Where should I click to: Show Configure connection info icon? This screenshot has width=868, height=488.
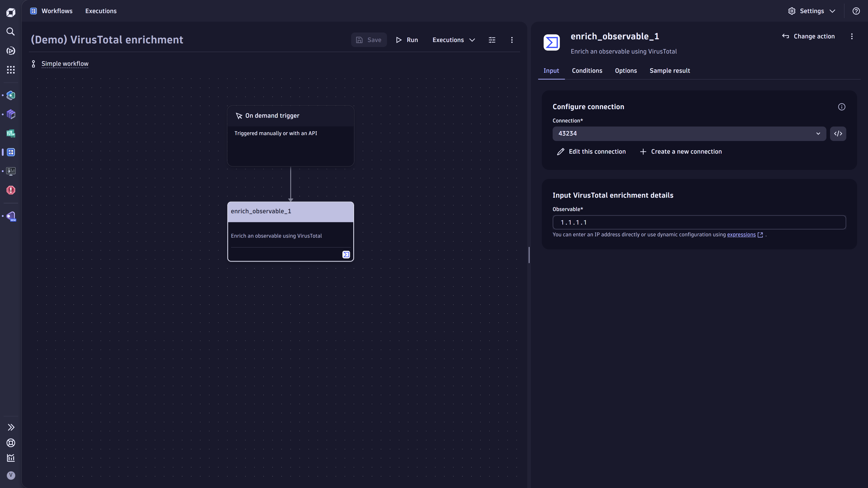[841, 107]
